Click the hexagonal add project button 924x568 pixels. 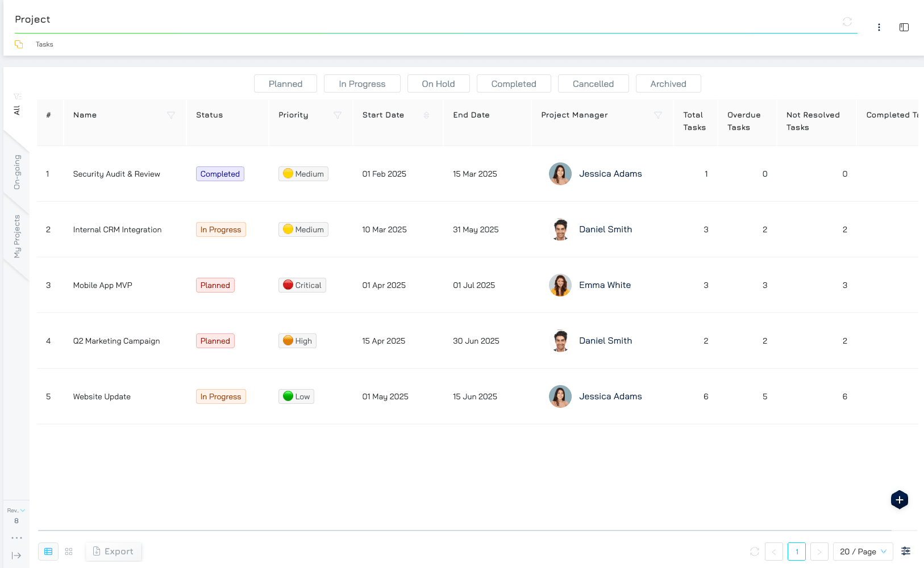[899, 500]
